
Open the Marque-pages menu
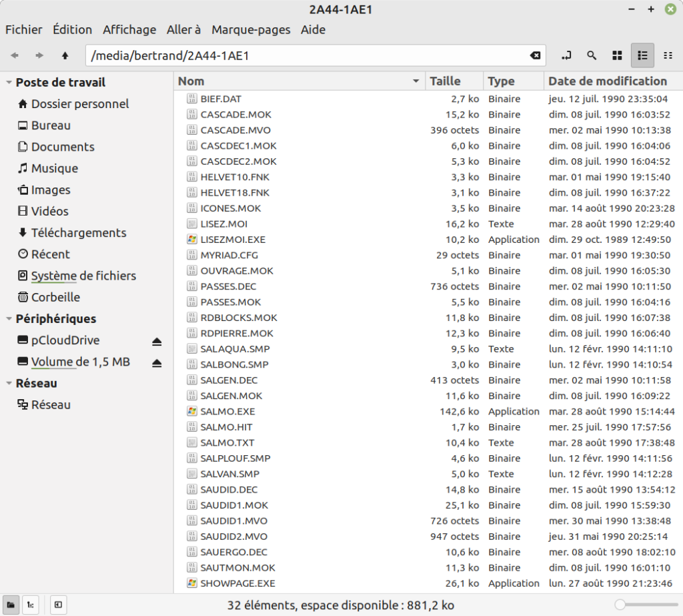pos(251,29)
